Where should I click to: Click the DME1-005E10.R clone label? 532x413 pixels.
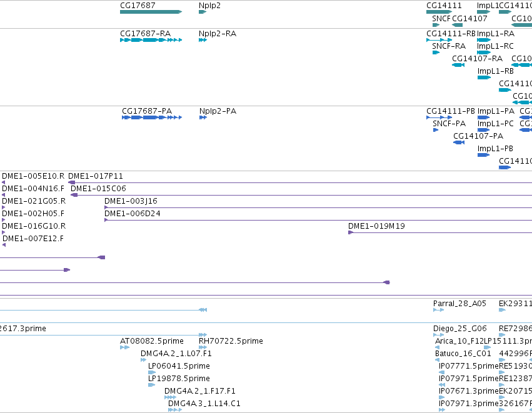pos(33,176)
